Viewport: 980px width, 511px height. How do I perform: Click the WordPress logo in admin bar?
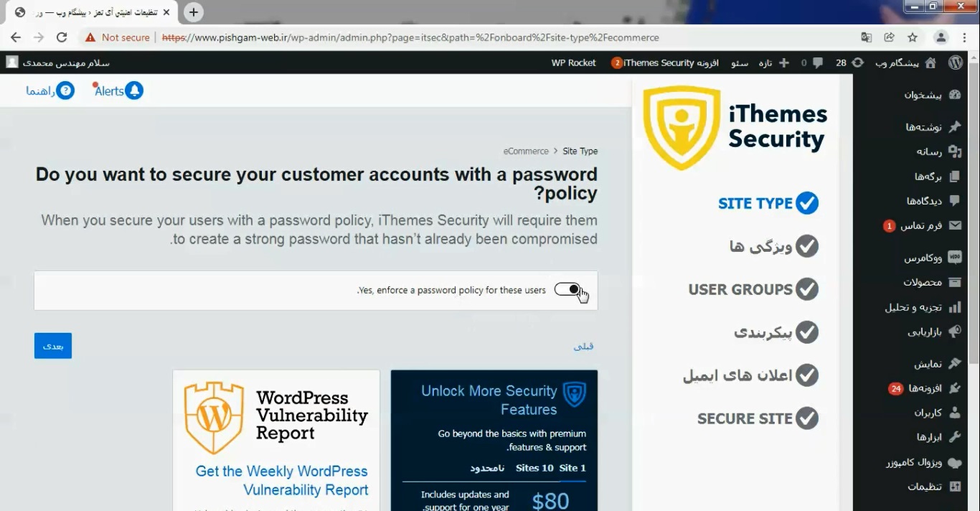click(956, 62)
